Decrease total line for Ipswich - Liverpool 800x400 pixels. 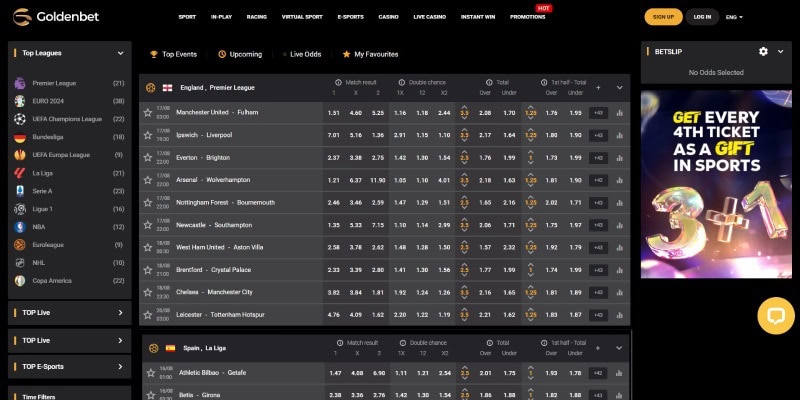click(464, 141)
